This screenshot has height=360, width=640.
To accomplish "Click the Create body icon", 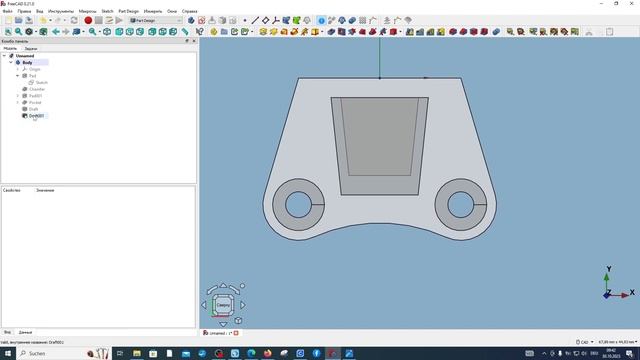I will pos(191,20).
